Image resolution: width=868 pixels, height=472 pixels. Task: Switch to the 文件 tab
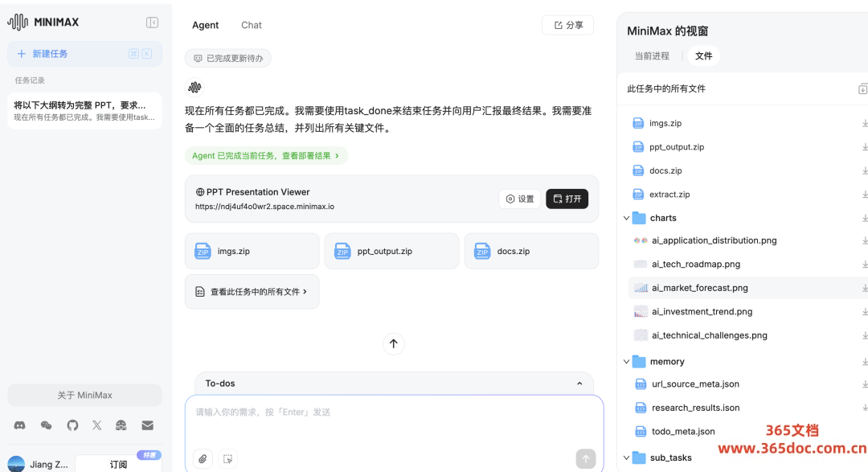pos(703,56)
